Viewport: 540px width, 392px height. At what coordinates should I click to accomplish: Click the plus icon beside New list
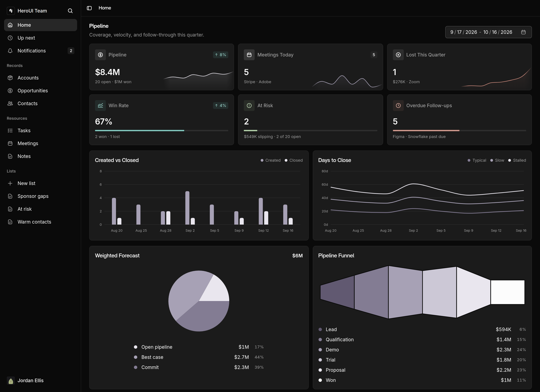pos(10,183)
